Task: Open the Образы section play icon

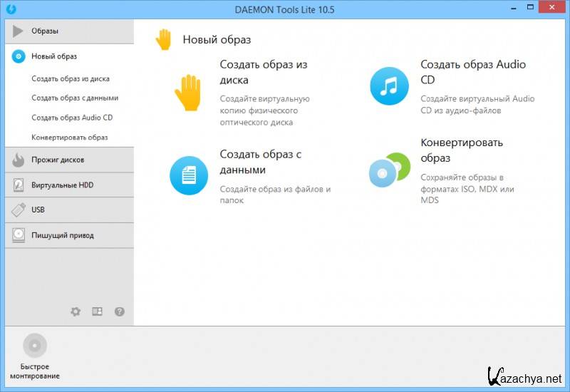Action: (x=18, y=31)
